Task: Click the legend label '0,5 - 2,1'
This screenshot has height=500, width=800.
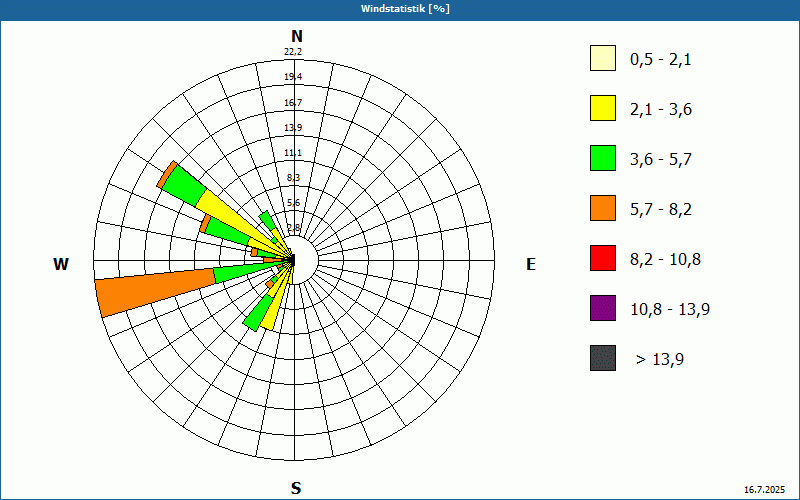Action: coord(661,60)
